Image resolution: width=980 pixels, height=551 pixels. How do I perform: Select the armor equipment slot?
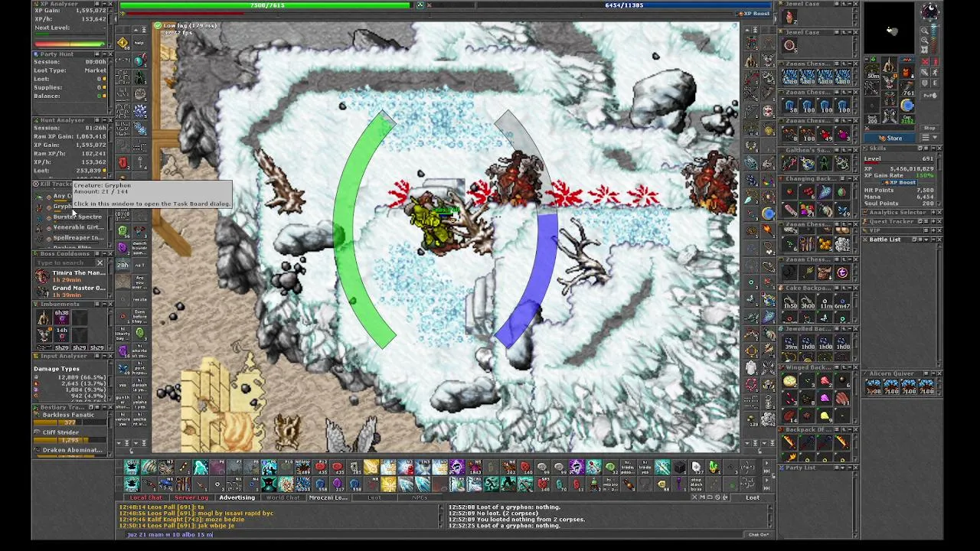pos(890,82)
